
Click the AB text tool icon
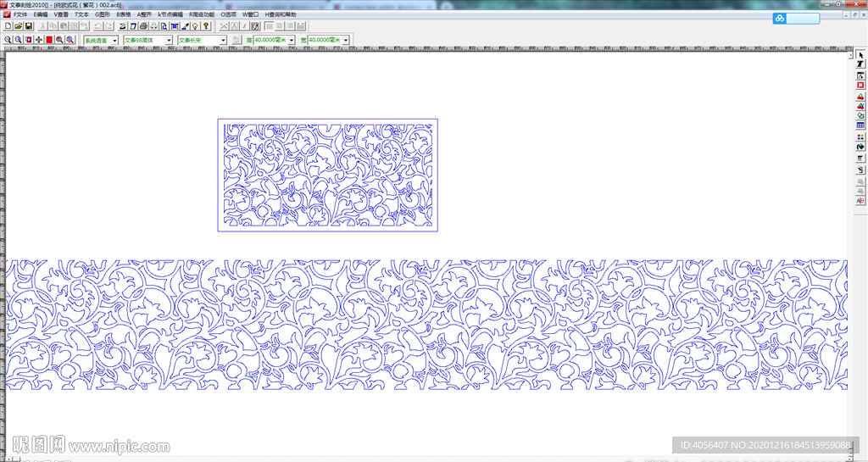[x=860, y=200]
